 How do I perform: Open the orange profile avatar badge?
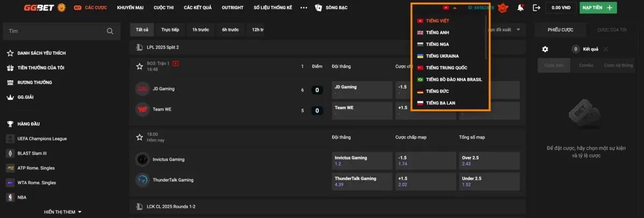(x=502, y=7)
